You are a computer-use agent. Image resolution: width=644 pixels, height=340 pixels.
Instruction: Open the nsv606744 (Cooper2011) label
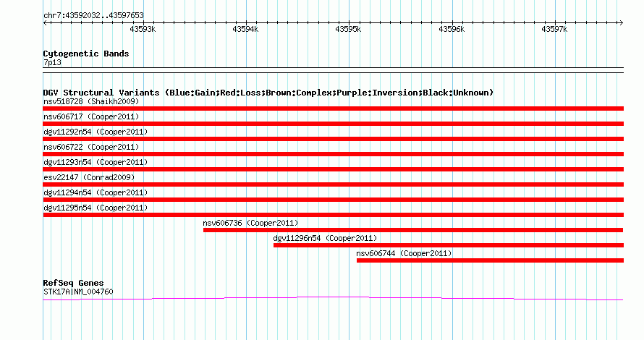404,253
